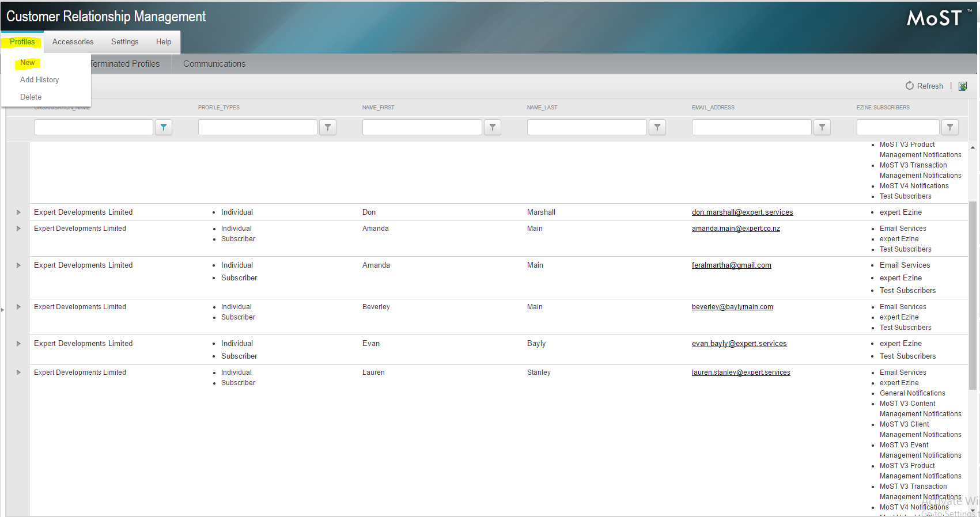Expand row for amanda.main@expert.co.nz

click(x=18, y=229)
